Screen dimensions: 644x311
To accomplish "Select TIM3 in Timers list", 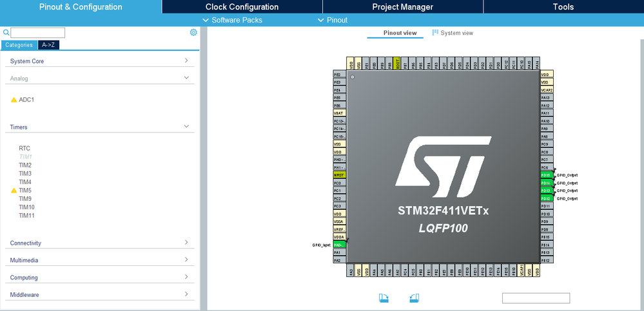I will click(25, 174).
